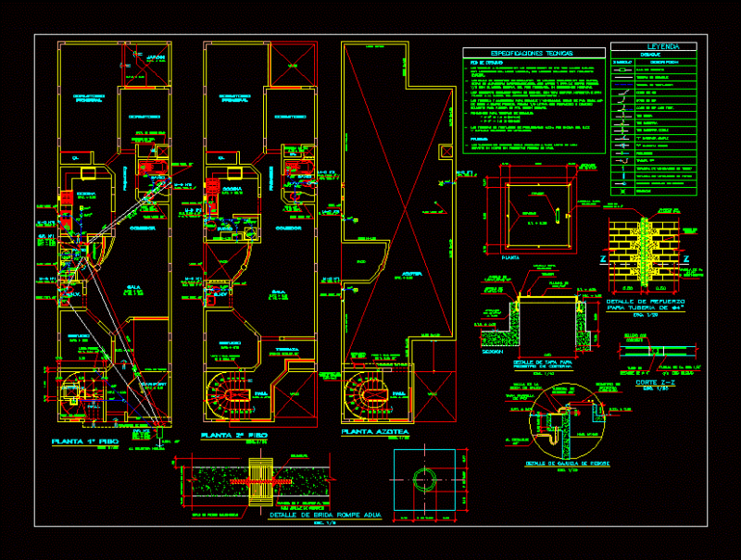Click the circular cajuela de rebose detail drawing
This screenshot has width=741, height=560.
[567, 422]
